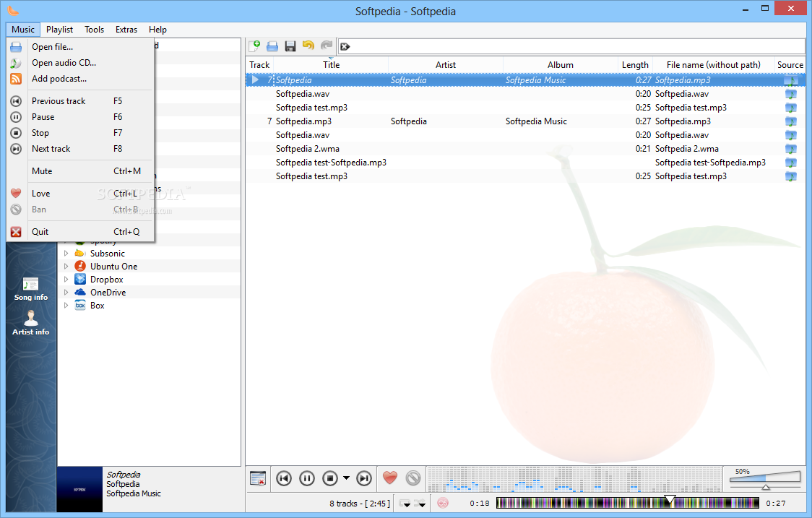Sort playlist by Title column header
812x518 pixels.
pos(331,65)
